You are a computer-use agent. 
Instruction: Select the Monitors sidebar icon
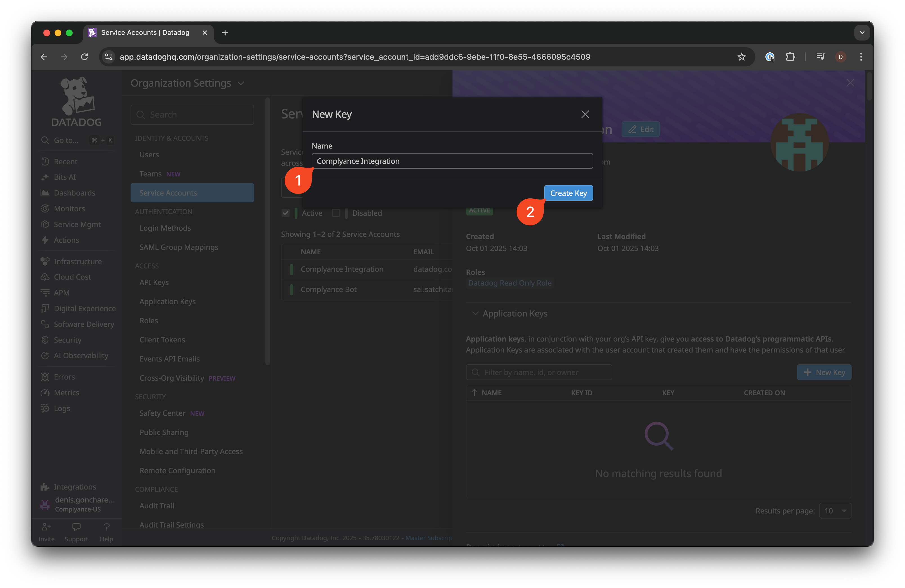[x=45, y=209]
